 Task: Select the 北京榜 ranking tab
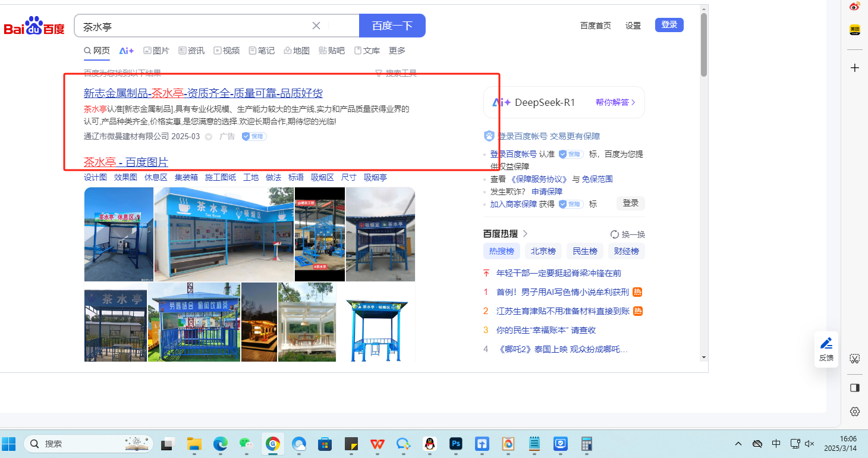543,251
